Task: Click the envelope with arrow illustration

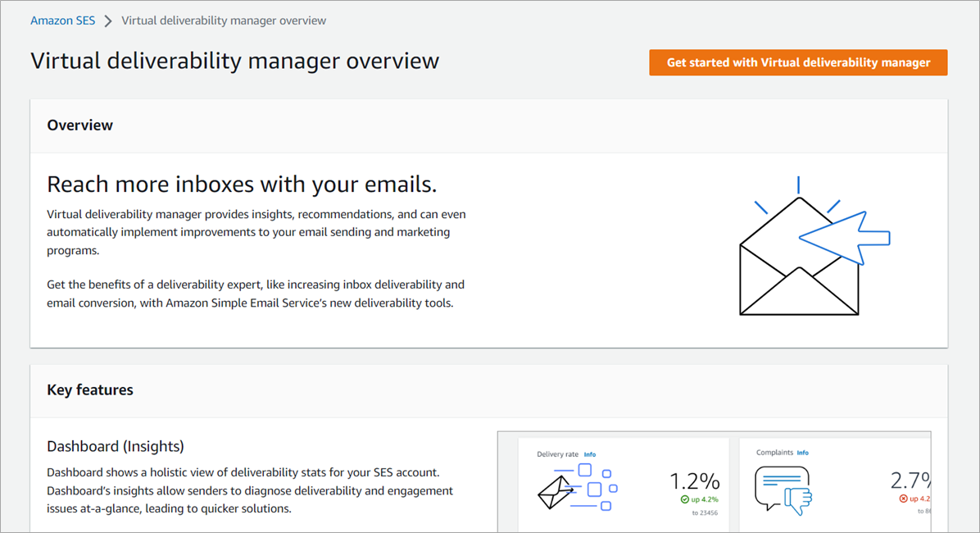Action: tap(814, 247)
